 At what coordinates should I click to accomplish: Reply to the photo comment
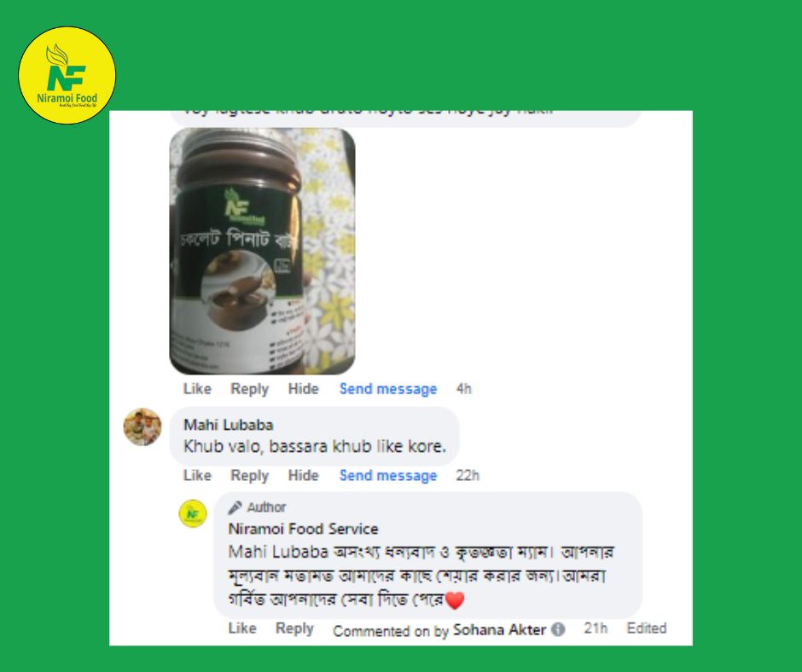click(250, 389)
